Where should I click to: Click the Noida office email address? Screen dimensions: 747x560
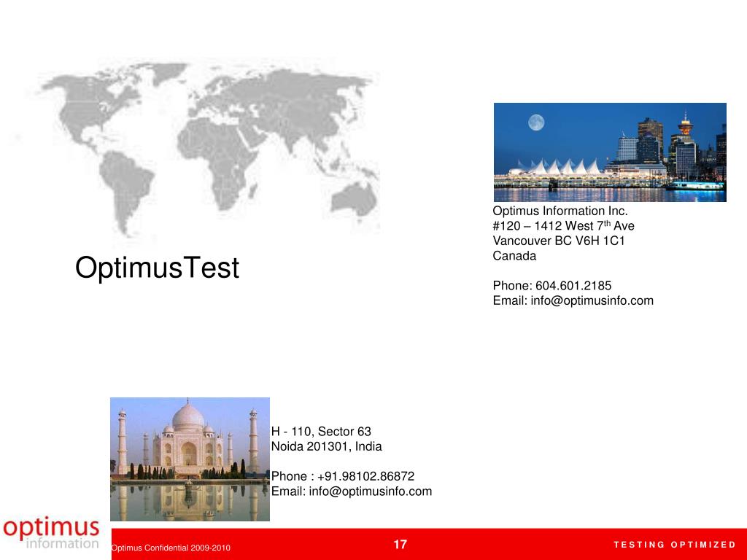370,491
